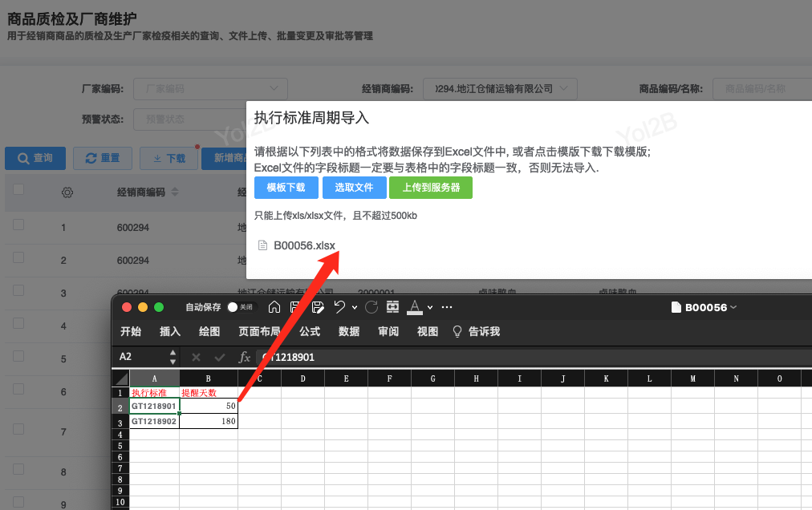
Task: Click the fx insert function icon
Action: [245, 357]
